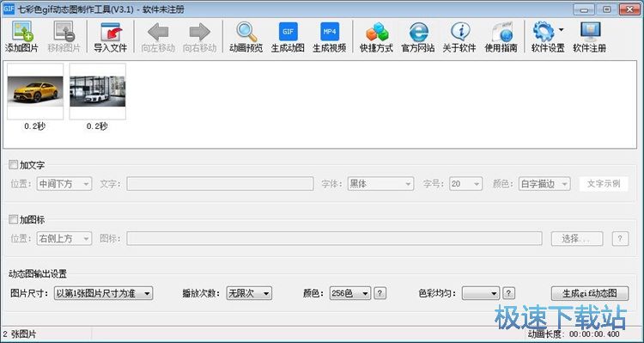Click the 2 张图片 status bar text
Image resolution: width=644 pixels, height=343 pixels.
point(20,334)
